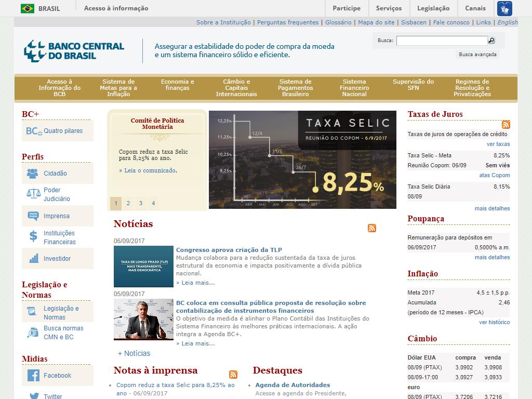The height and width of the screenshot is (399, 532).
Task: Open the Notas à imprensa RSS icon
Action: (x=233, y=375)
